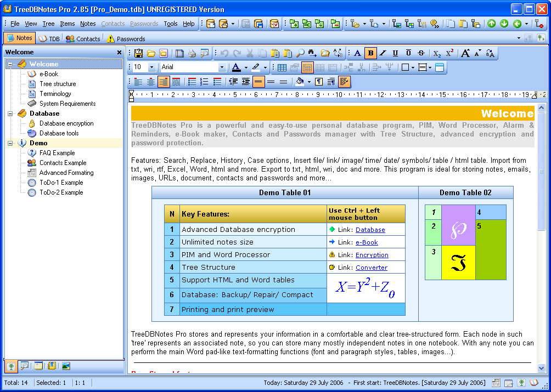The height and width of the screenshot is (392, 551).
Task: Click the Print icon in editor toolbar
Action: [192, 53]
